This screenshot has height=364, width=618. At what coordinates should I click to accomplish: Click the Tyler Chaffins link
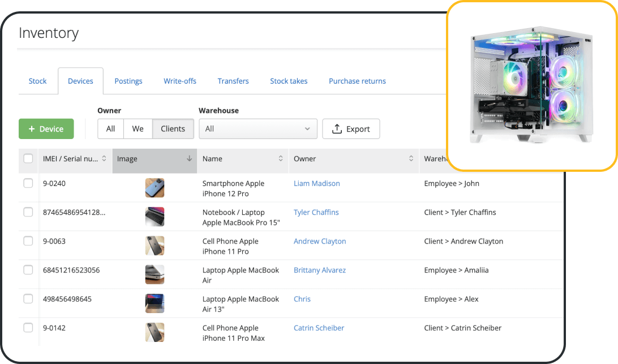pyautogui.click(x=316, y=212)
